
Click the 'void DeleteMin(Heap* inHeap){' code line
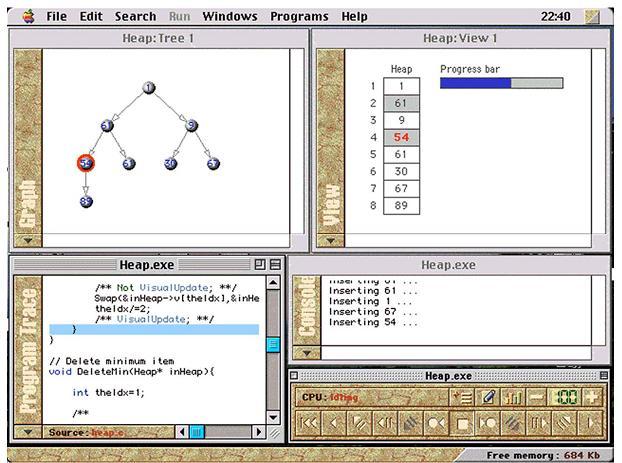pos(131,372)
